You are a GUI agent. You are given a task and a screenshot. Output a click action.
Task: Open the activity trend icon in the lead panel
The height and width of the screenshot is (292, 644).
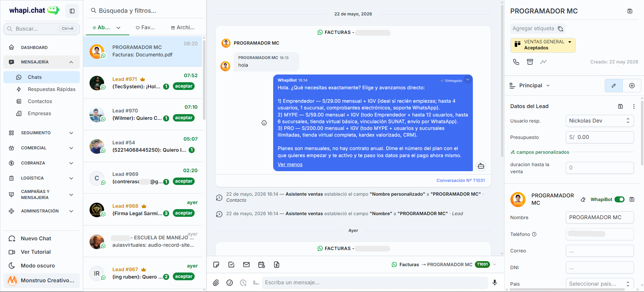[543, 62]
